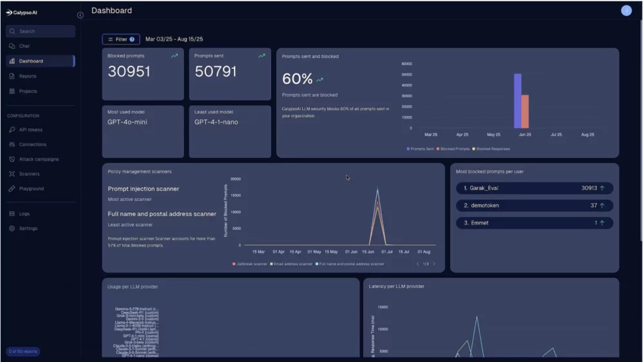Open Attack campaigns in Configuration section
644x362 pixels.
pyautogui.click(x=38, y=159)
